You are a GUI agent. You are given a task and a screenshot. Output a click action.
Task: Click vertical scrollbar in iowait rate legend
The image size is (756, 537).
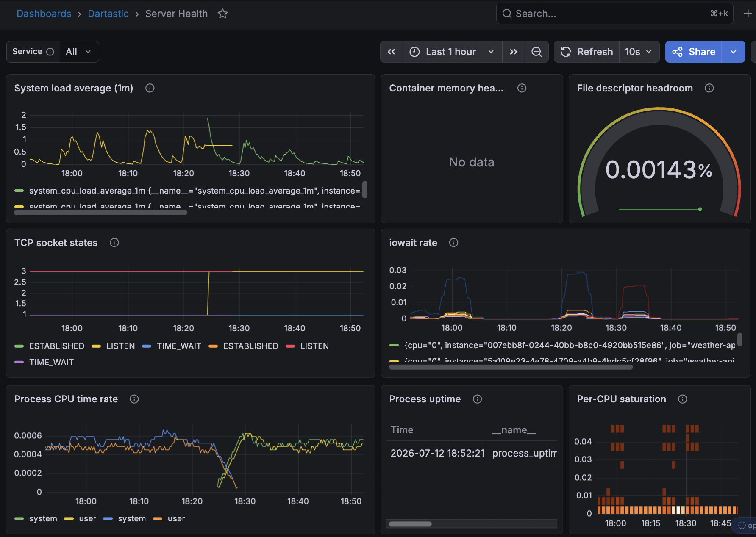(740, 339)
